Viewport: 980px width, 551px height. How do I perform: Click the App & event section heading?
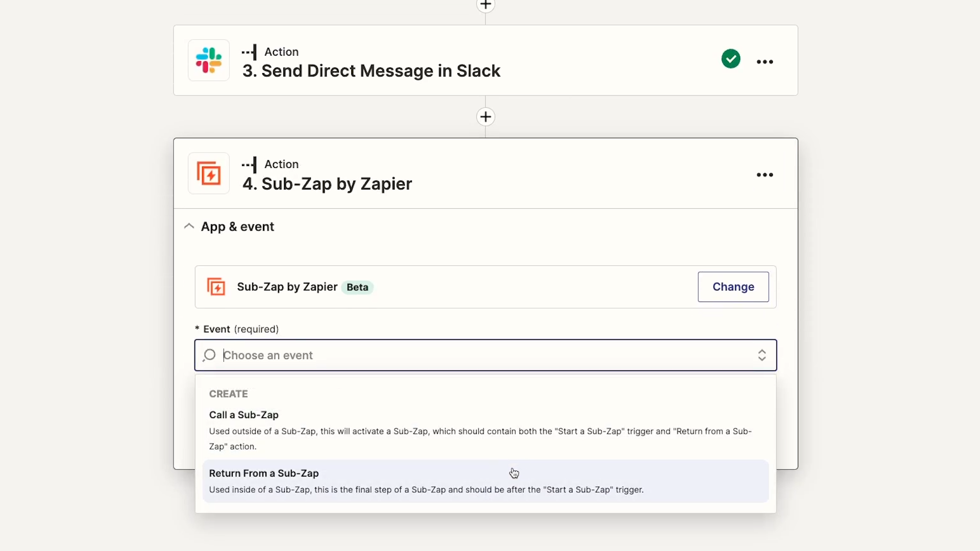point(237,227)
